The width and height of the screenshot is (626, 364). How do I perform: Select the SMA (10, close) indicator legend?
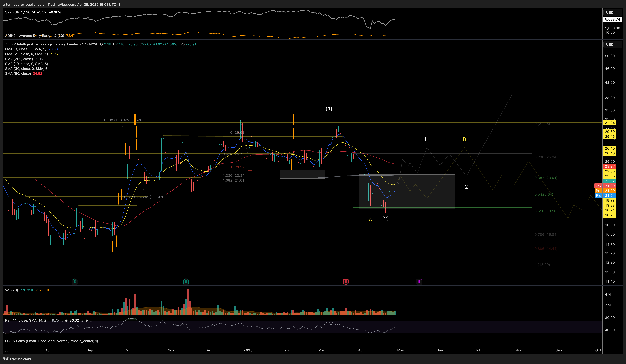point(26,64)
